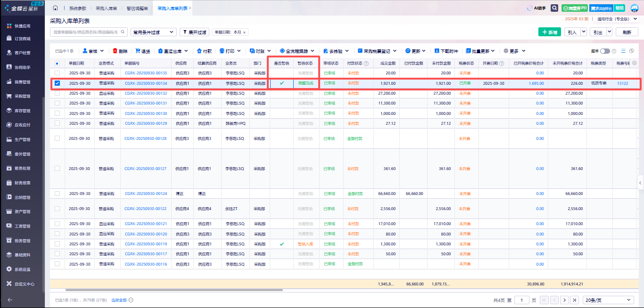The height and width of the screenshot is (308, 644).
Task: Open the 常用条件过滤 dropdown
Action: pos(152,32)
